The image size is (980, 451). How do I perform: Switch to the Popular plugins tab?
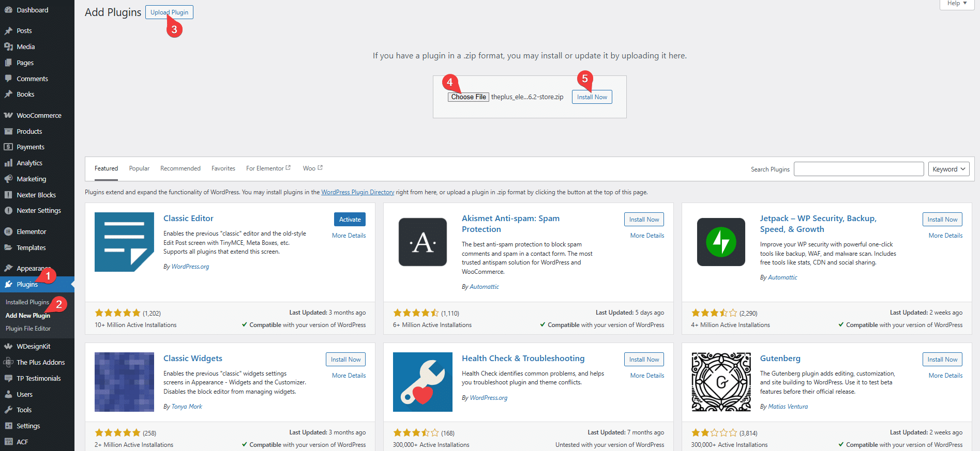coord(139,168)
